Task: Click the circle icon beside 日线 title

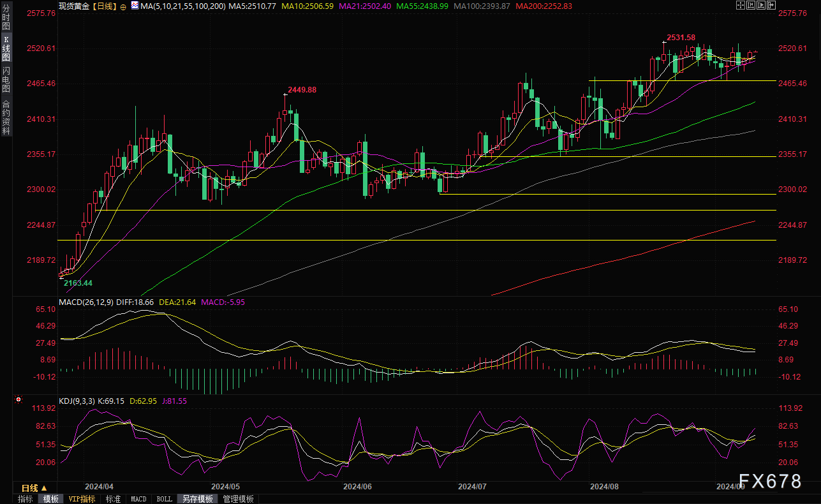Action: pos(122,6)
